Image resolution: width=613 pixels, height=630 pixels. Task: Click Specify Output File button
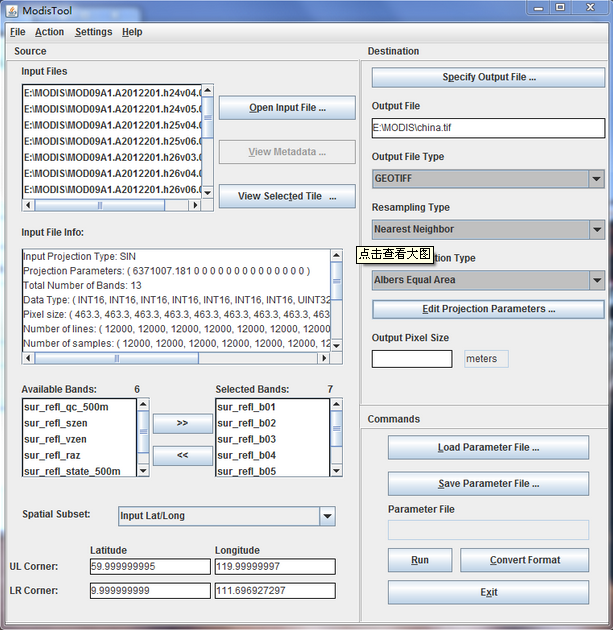tap(488, 77)
